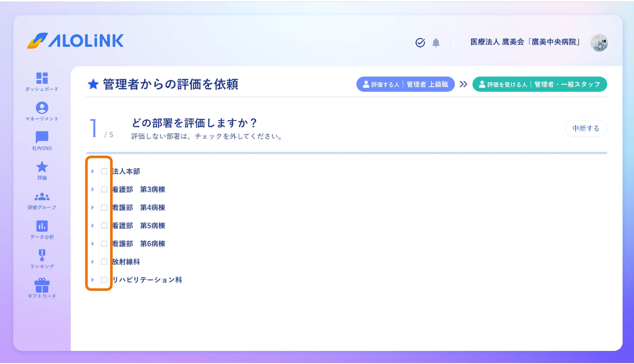This screenshot has width=634, height=364.
Task: Open the 評価する人｜管理者 上級職 badge
Action: click(x=406, y=84)
